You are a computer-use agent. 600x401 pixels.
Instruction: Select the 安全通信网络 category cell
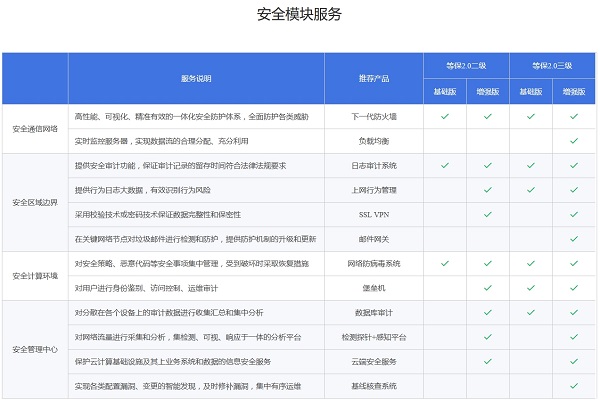pyautogui.click(x=35, y=129)
